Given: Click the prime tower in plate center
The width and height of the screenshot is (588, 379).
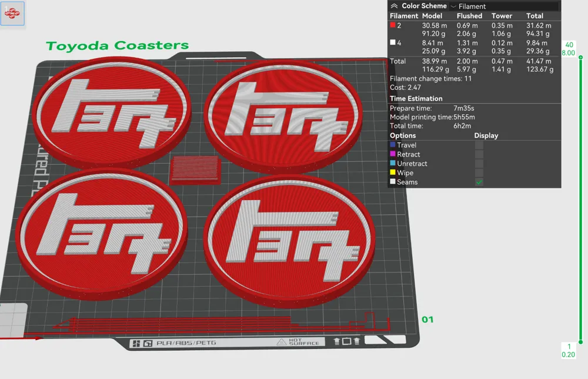Looking at the screenshot, I should pos(195,169).
